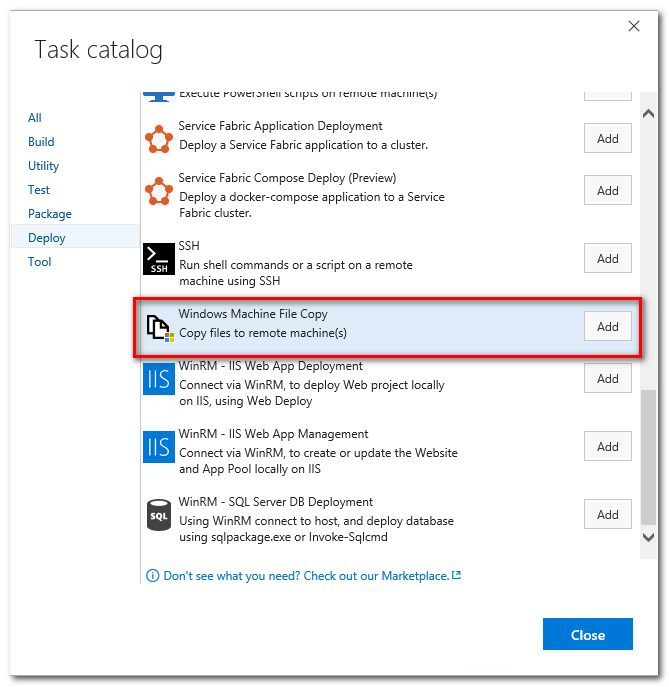Viewport: 669px width, 687px height.
Task: Open the Marketplace link
Action: click(311, 576)
